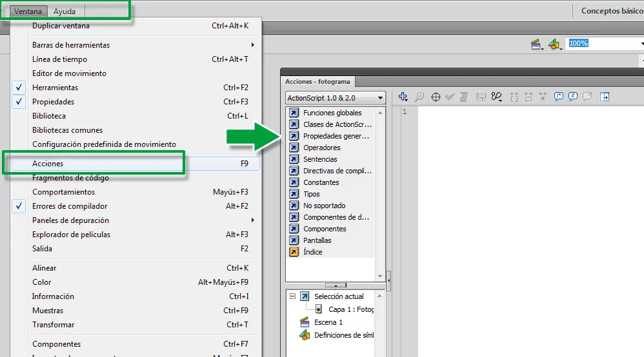Click the apply block comment icon

pyautogui.click(x=559, y=97)
